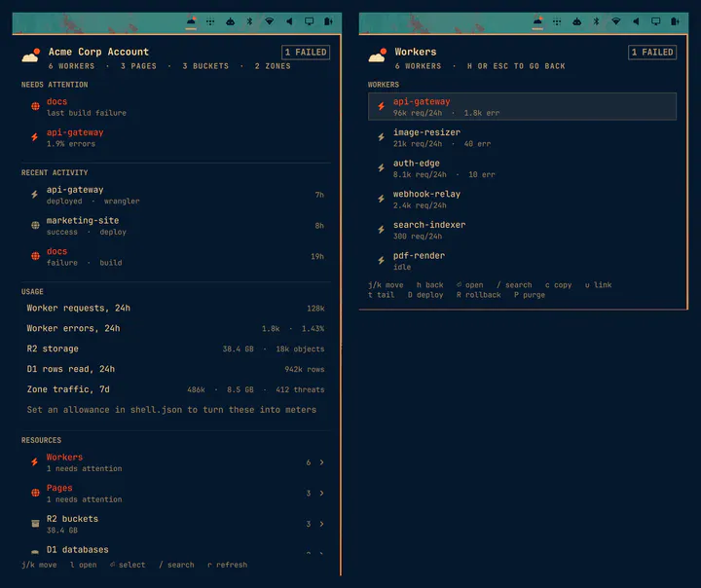Click the 1 FAILED badge in Workers panel
The width and height of the screenshot is (701, 588).
[x=652, y=53]
